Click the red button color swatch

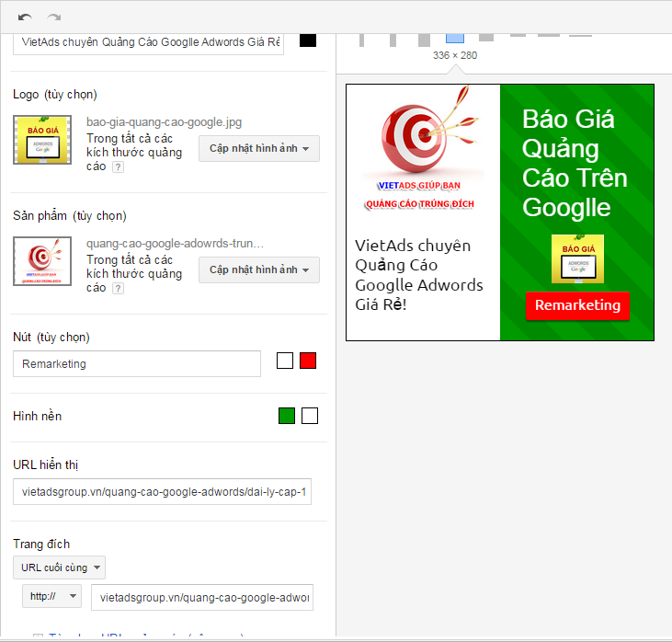(x=308, y=361)
